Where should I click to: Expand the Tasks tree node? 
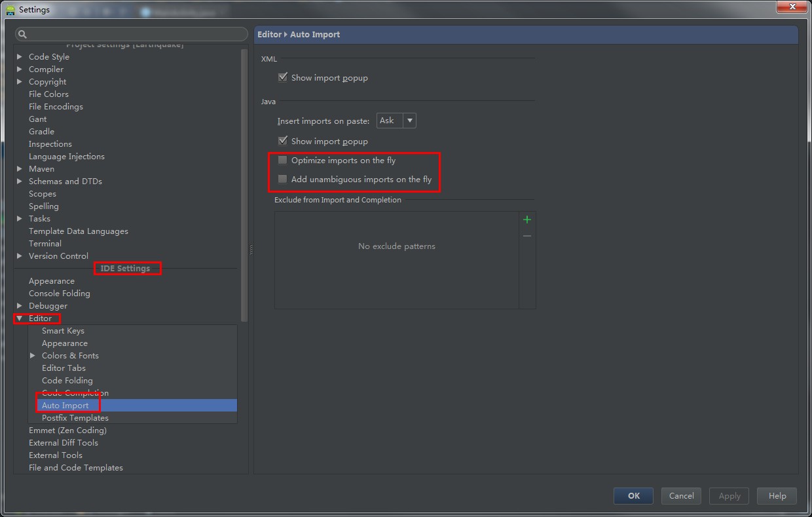coord(20,219)
